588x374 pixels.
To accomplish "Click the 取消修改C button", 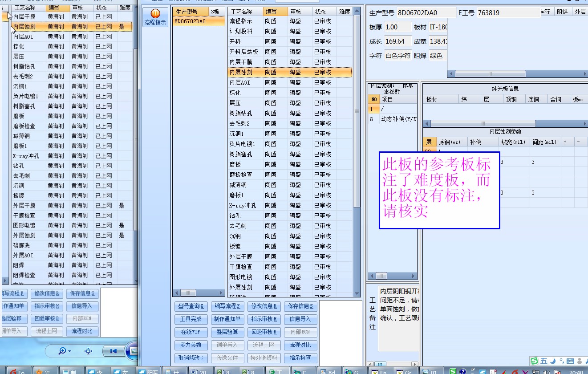I will (x=191, y=358).
